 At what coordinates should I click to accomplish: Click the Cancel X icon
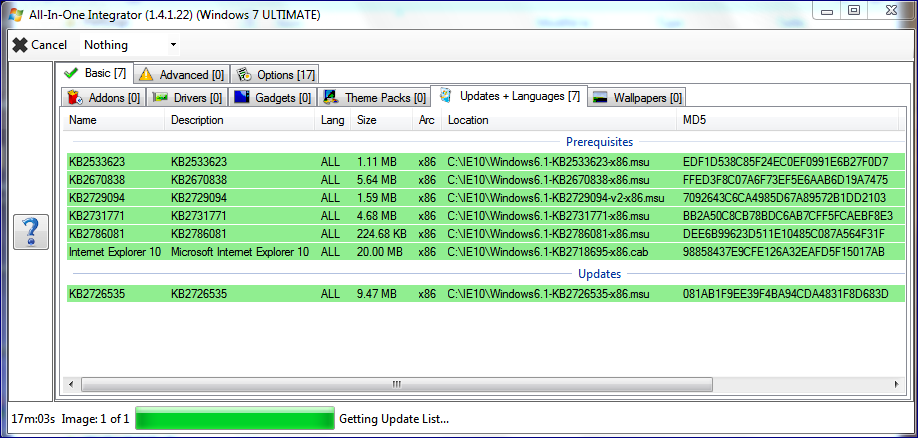(x=20, y=45)
